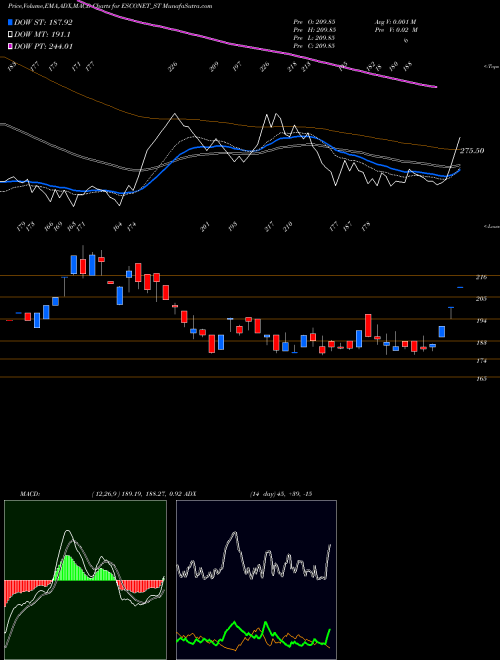Click the low label 195 below EMA chart
Image resolution: width=500 pixels, height=660 pixels.
(232, 227)
